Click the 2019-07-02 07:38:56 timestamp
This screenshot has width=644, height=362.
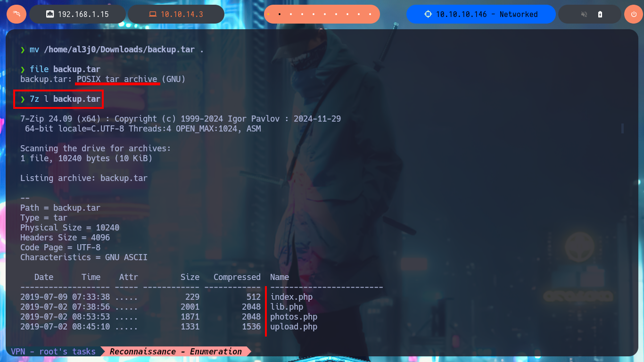pos(65,307)
